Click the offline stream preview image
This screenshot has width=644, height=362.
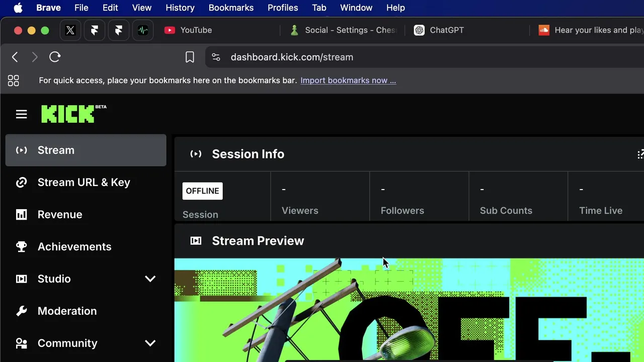[409, 310]
